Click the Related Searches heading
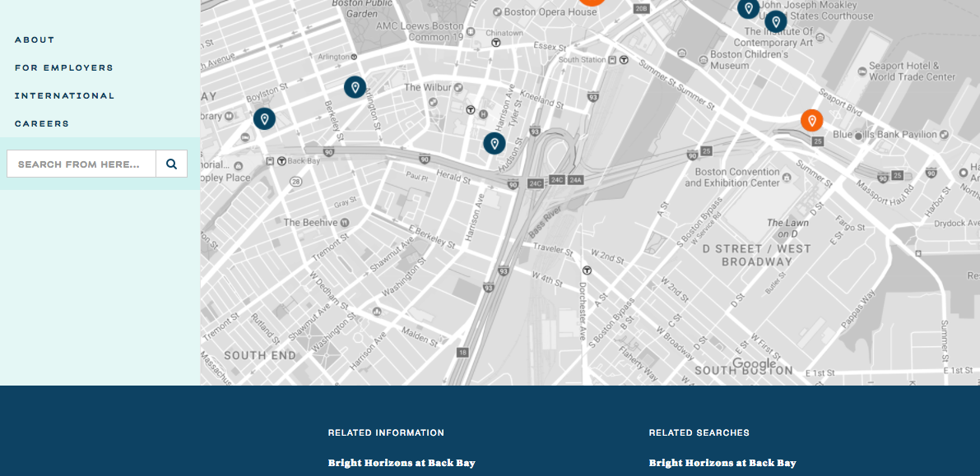The image size is (980, 476). (699, 432)
